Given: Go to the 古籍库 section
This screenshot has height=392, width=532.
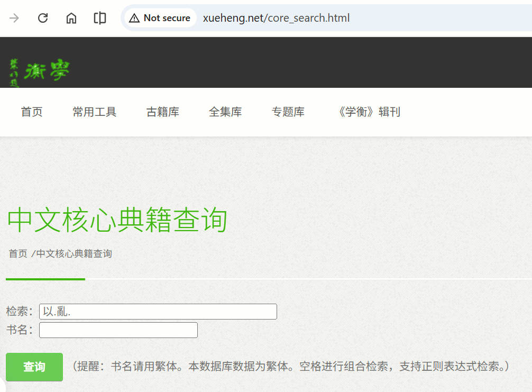Looking at the screenshot, I should coord(162,112).
